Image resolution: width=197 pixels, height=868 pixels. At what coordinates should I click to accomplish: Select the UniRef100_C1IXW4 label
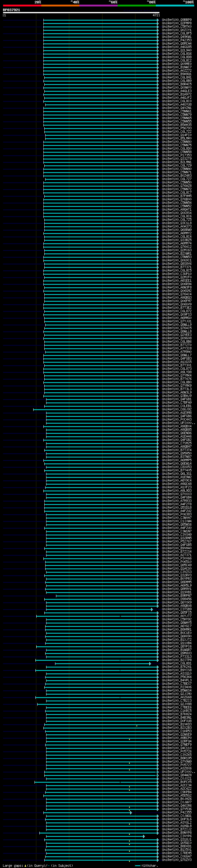point(176,521)
